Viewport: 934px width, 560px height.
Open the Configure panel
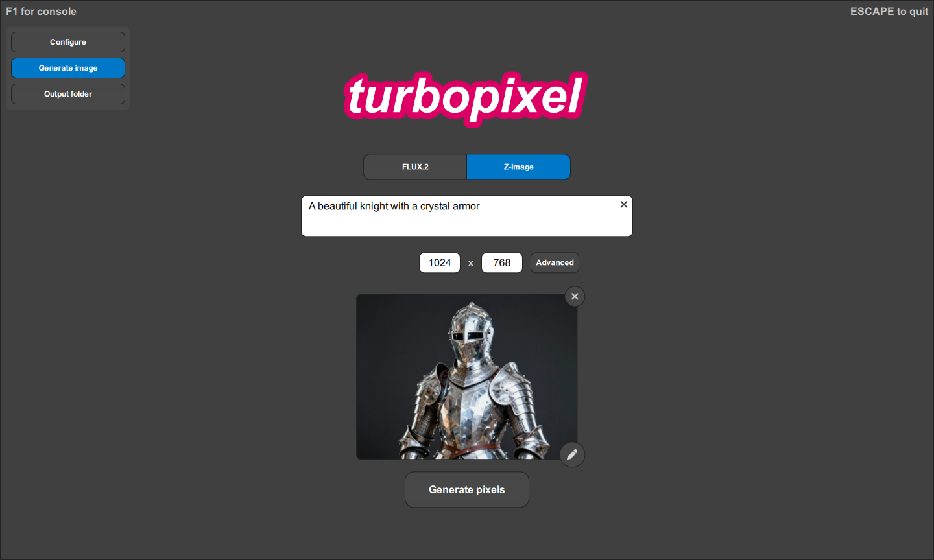[x=68, y=42]
